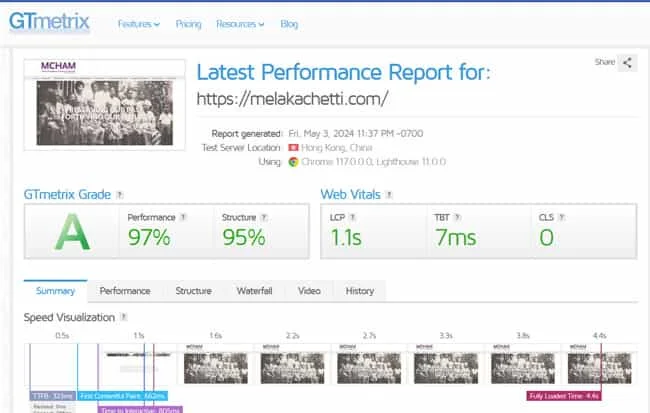650x413 pixels.
Task: Go to the Pricing page
Action: click(x=188, y=24)
